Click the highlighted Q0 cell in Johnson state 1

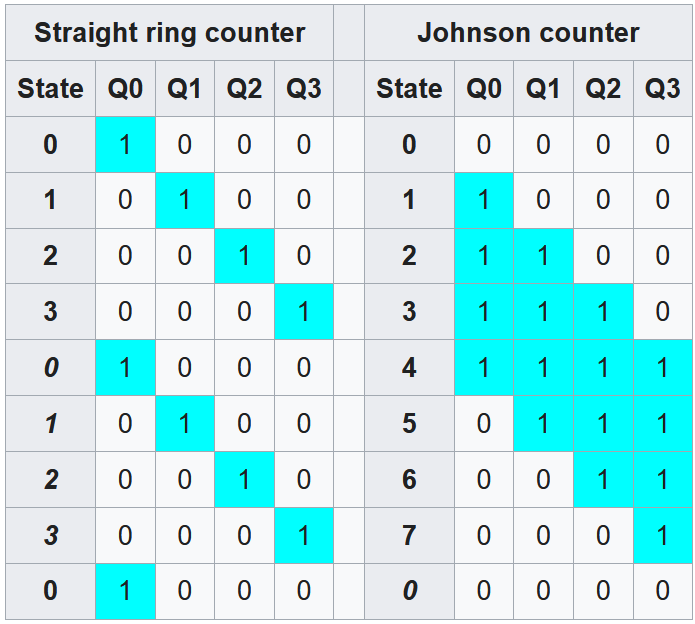tap(484, 200)
